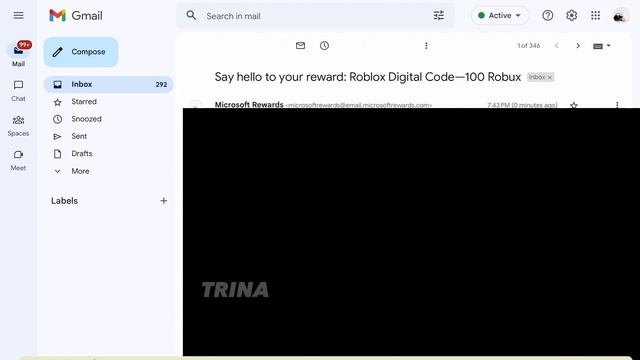The height and width of the screenshot is (360, 640).
Task: Open the Spaces section
Action: [18, 125]
